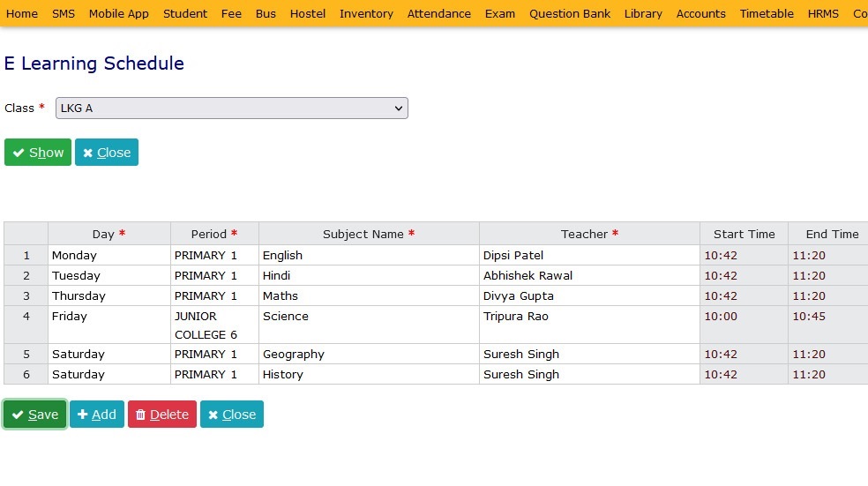Go to the Timetable menu
Viewport: 868px width, 486px height.
[x=767, y=13]
